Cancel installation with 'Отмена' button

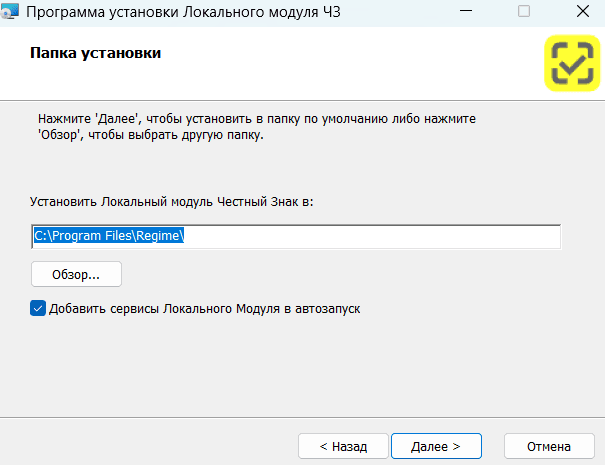pos(548,446)
